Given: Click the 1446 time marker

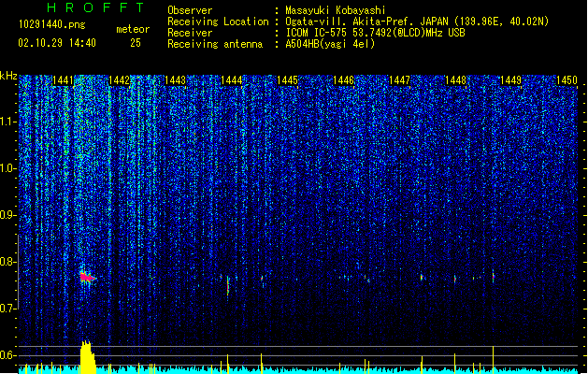Looking at the screenshot, I should pyautogui.click(x=343, y=80).
